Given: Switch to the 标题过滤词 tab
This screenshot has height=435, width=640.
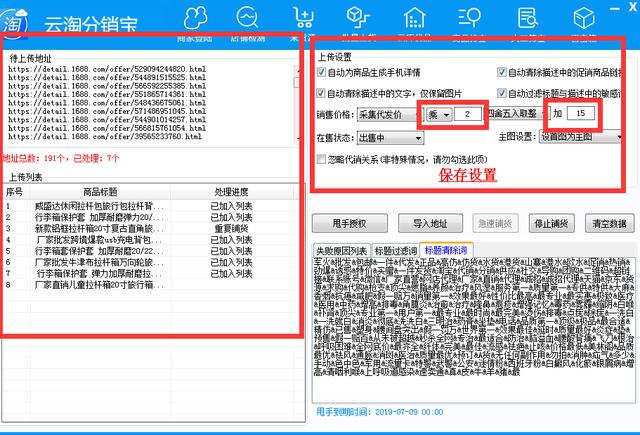Looking at the screenshot, I should click(396, 251).
